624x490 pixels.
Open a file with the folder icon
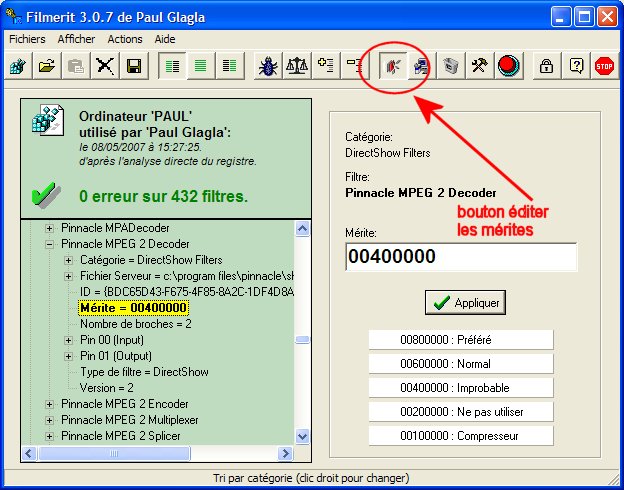click(x=47, y=66)
